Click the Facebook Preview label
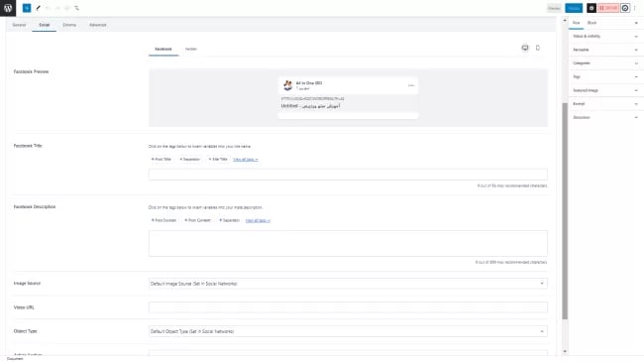The image size is (644, 362). pyautogui.click(x=32, y=71)
